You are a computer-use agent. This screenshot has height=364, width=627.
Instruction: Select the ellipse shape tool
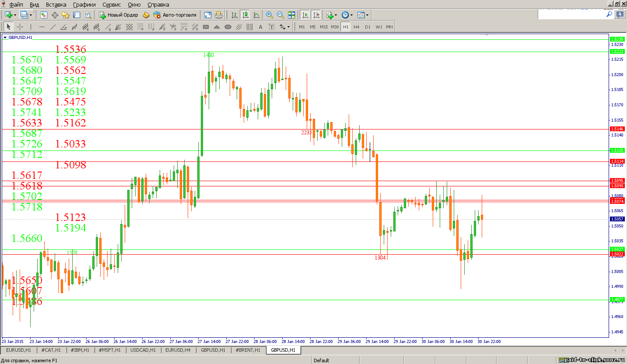pos(228,27)
